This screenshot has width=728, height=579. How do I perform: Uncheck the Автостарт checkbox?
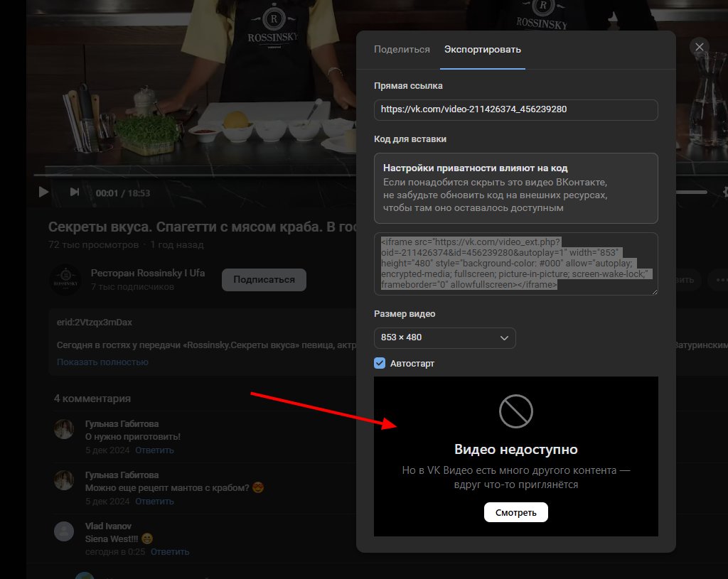point(380,363)
